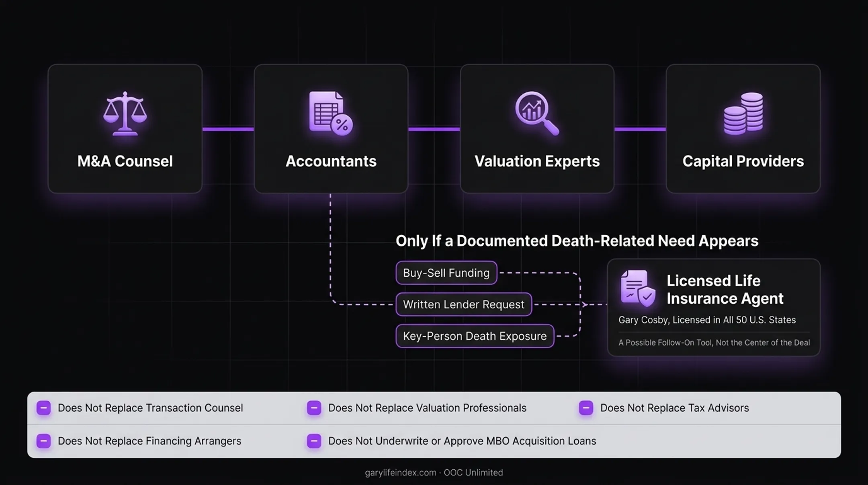Click 'Only If a Documented Death-Related Need Appears' heading
Screen dimensions: 868x485
click(x=577, y=241)
